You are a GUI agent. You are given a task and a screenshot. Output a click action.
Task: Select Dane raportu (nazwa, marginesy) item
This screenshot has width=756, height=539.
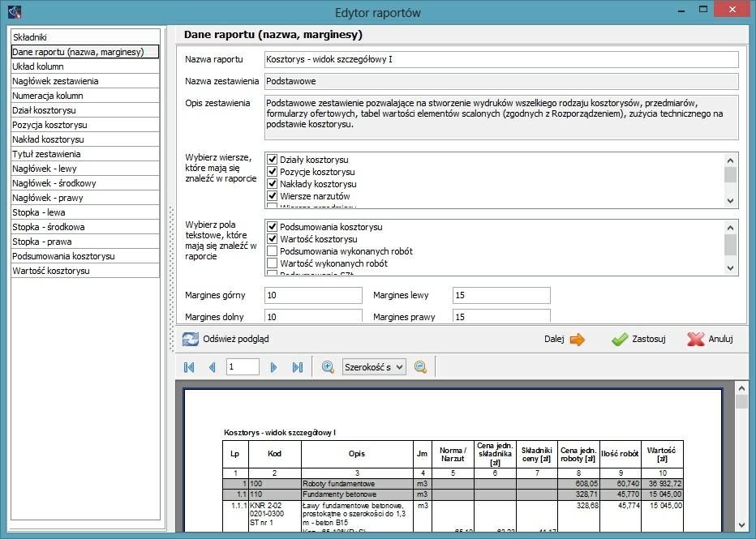[x=85, y=52]
